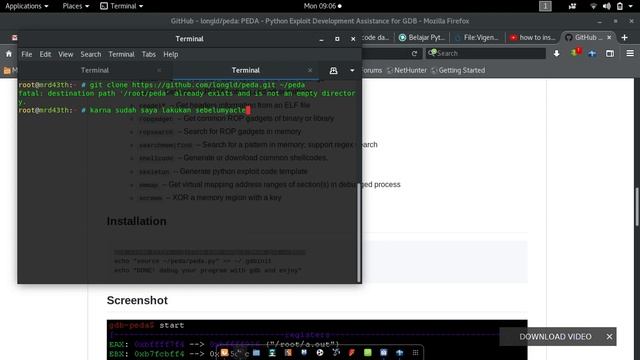Click the new terminal tab icon
The image size is (640, 360).
333,70
